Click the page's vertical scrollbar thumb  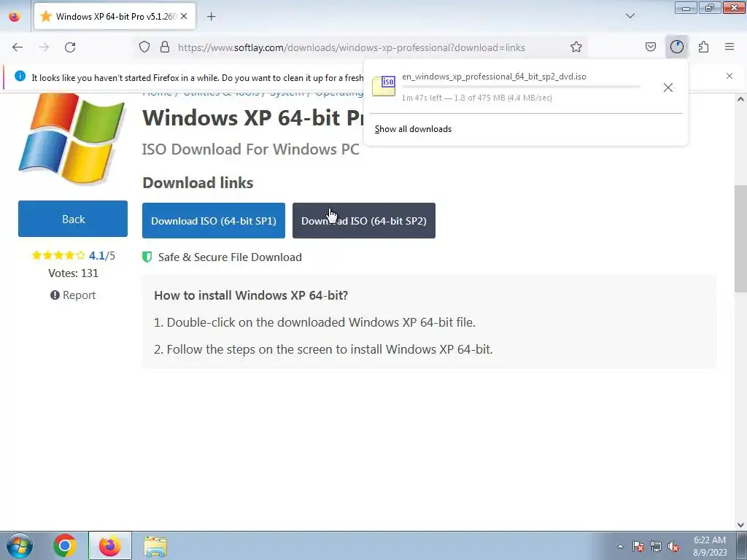pos(740,238)
